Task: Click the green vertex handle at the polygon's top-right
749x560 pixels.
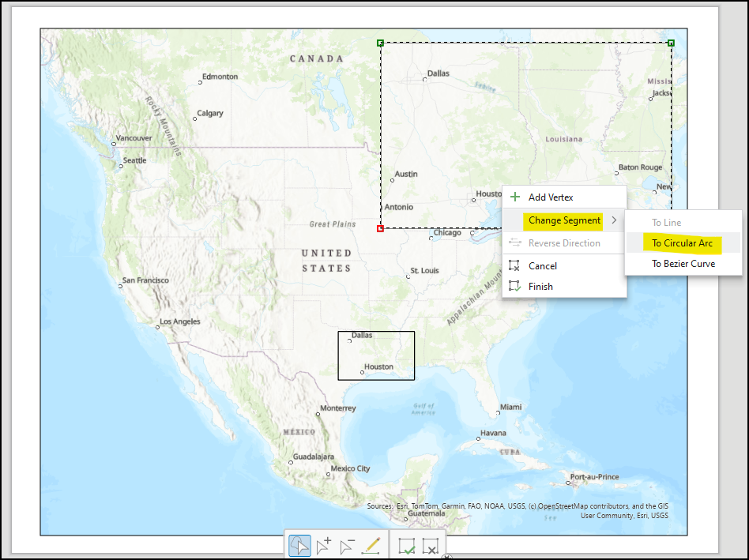Action: pyautogui.click(x=671, y=43)
